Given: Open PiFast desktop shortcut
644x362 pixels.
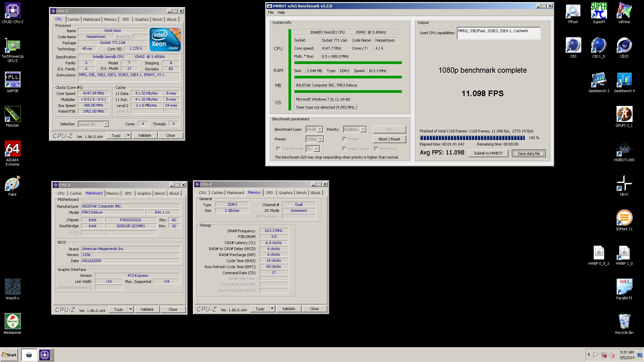Looking at the screenshot, I should tap(573, 13).
